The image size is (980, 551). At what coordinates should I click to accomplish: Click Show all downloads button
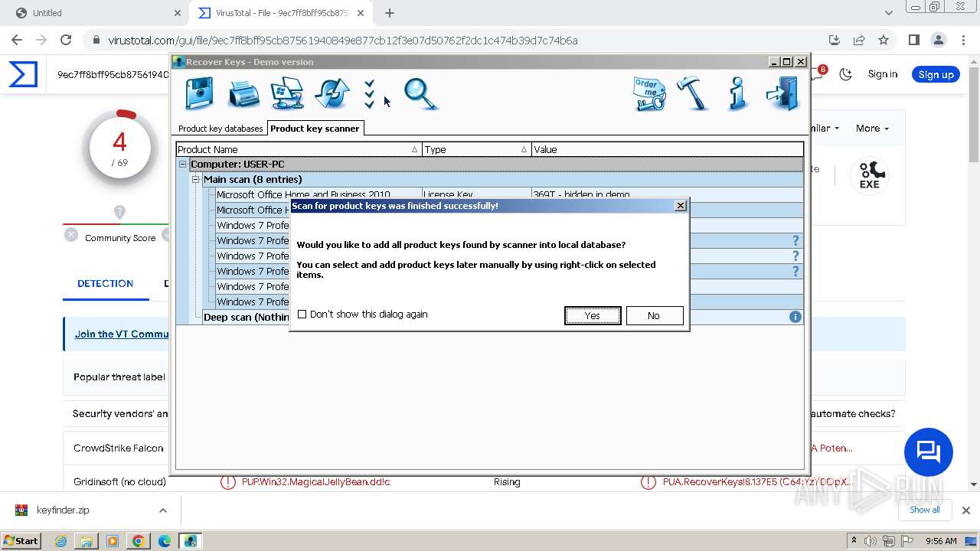pos(924,510)
